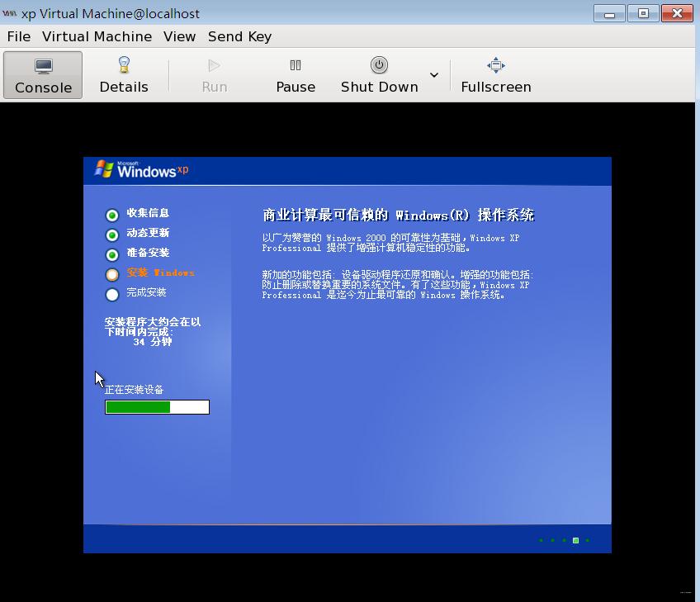Select the 收集信息 status radio indicator
The width and height of the screenshot is (700, 602).
point(111,213)
